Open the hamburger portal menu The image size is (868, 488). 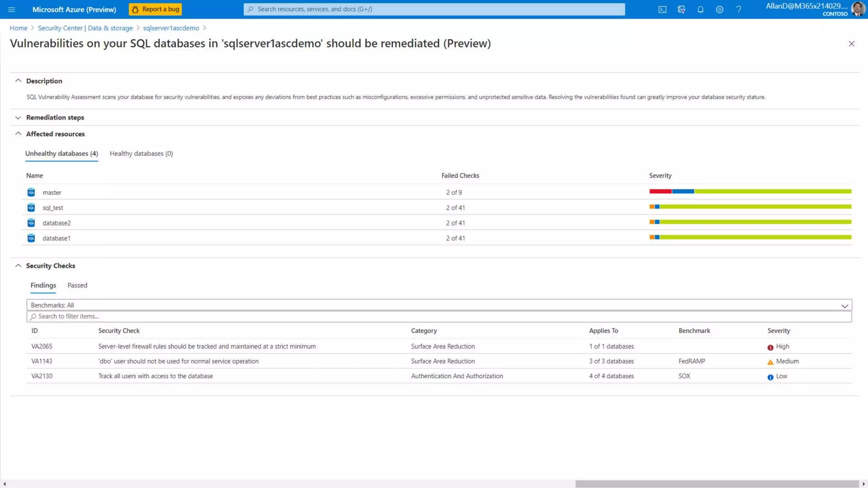pos(11,9)
